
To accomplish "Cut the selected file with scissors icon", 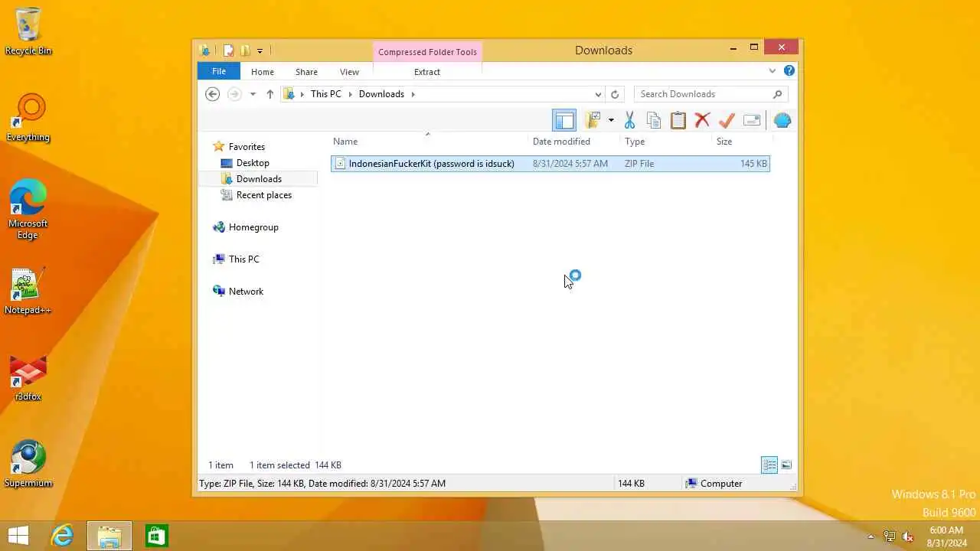I will pyautogui.click(x=629, y=120).
